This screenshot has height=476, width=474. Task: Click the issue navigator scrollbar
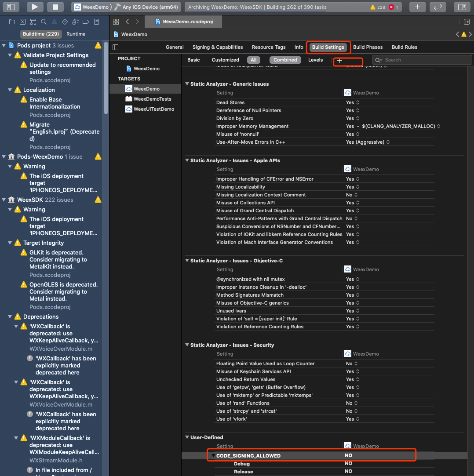click(x=106, y=78)
